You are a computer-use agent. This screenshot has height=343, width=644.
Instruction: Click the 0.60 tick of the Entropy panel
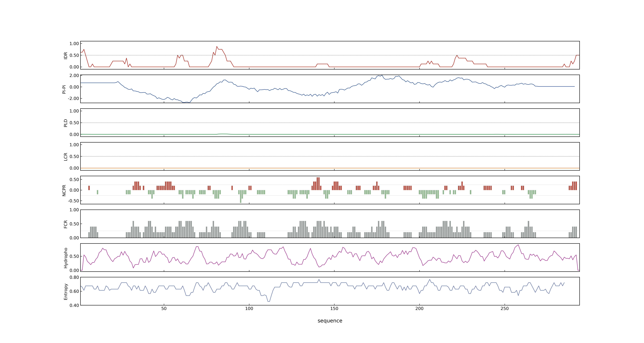(x=74, y=291)
